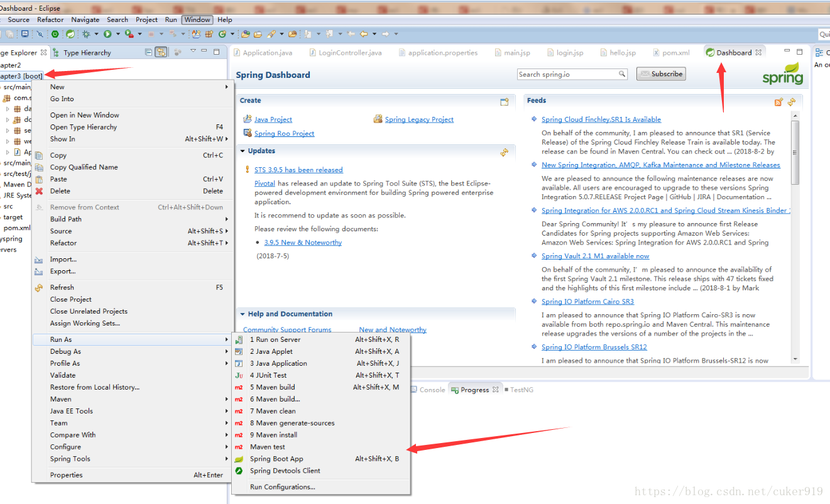Select 9 Maven install in submenu
830x504 pixels.
320,435
